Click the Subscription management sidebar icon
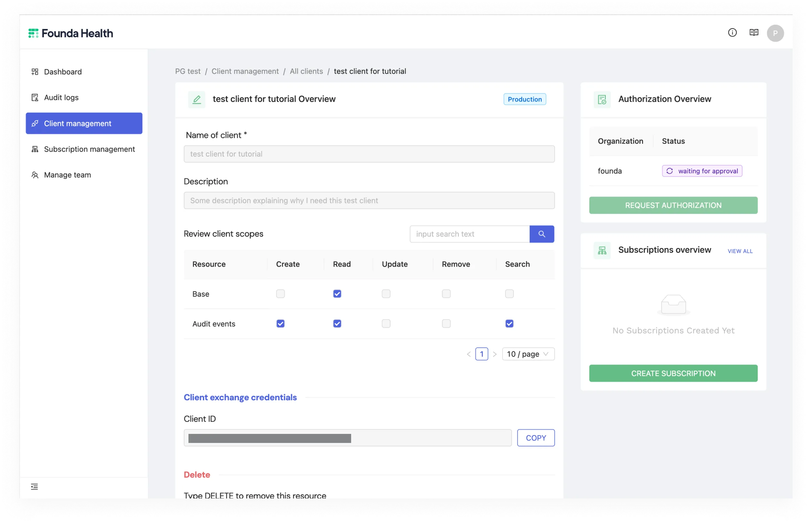Image resolution: width=812 pixels, height=523 pixels. pyautogui.click(x=35, y=149)
